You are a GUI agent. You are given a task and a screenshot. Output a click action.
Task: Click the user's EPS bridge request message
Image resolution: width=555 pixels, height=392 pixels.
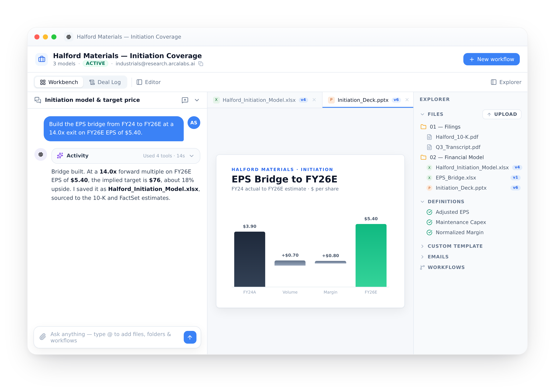114,129
